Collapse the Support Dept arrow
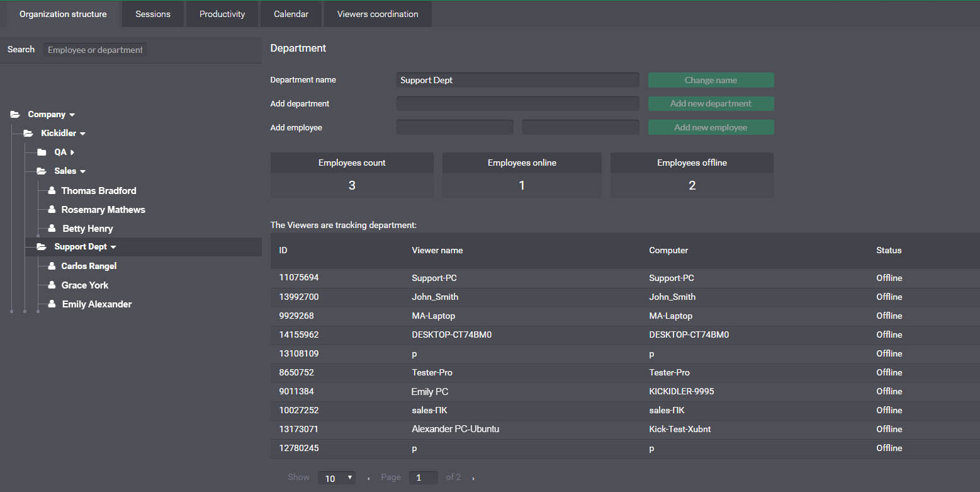This screenshot has width=980, height=492. point(113,248)
